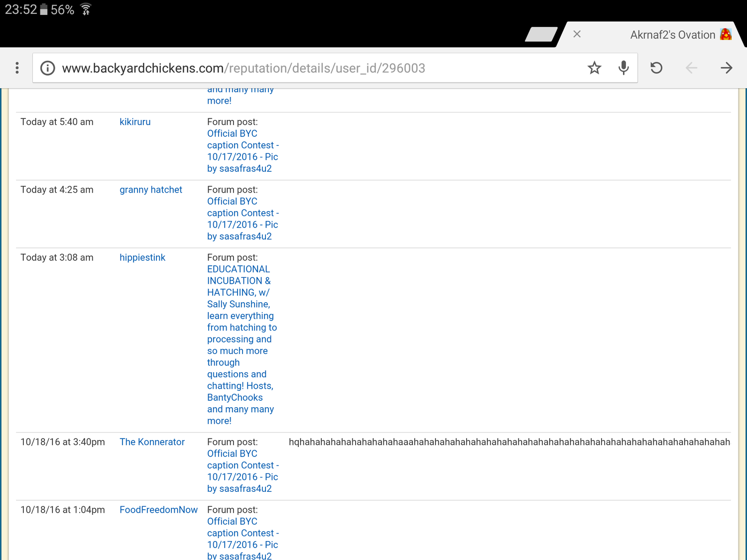Viewport: 747px width, 560px height.
Task: Bookmark this page with the star
Action: pyautogui.click(x=594, y=68)
